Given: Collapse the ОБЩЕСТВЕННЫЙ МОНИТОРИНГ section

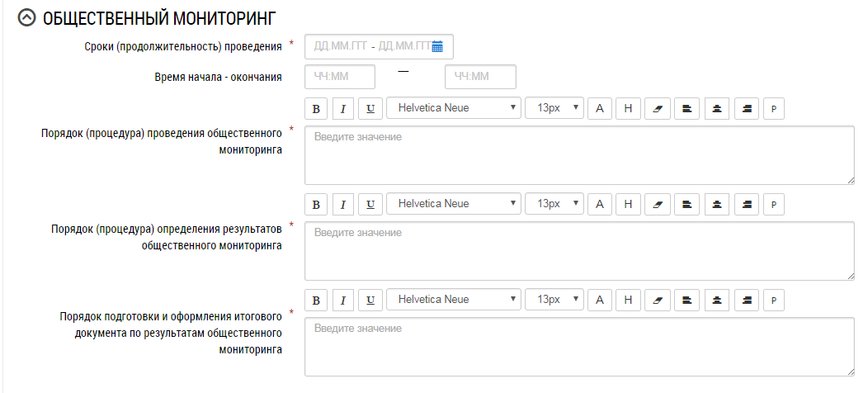Looking at the screenshot, I should (x=27, y=18).
